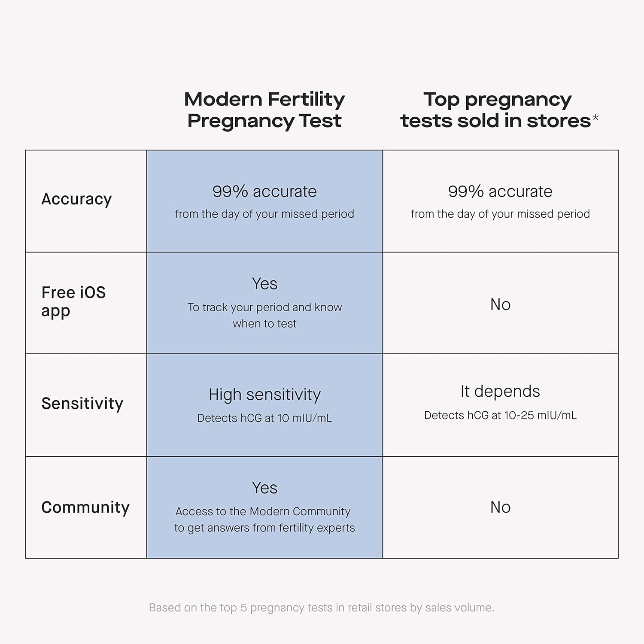
Task: Click the Modern Fertility Pregnancy Test heading
Action: pos(264,110)
